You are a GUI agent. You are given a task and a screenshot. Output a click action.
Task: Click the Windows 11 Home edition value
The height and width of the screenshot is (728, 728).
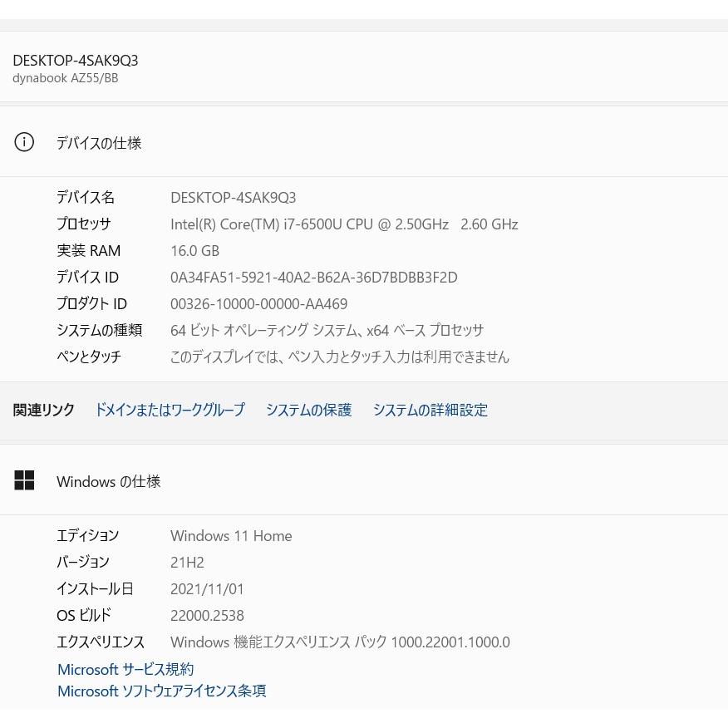point(231,535)
